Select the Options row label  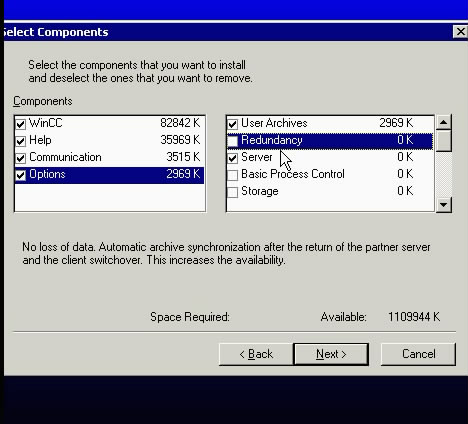[47, 174]
